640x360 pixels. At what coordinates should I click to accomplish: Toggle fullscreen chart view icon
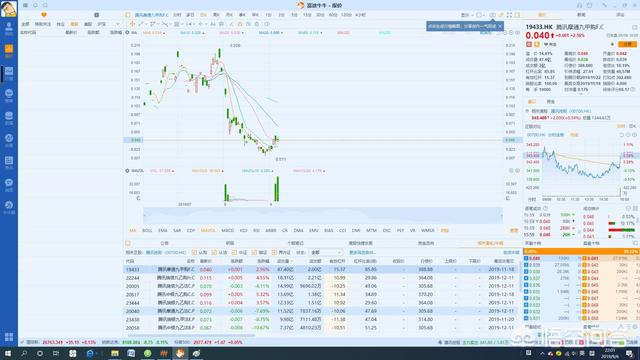tap(509, 15)
